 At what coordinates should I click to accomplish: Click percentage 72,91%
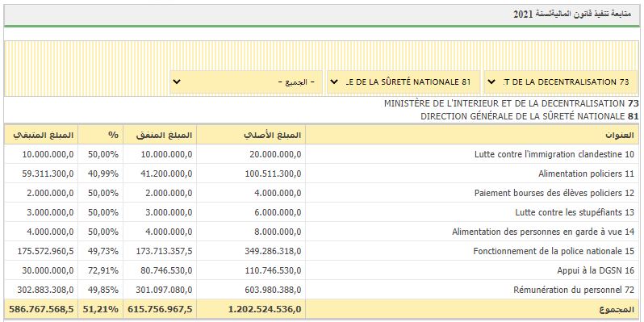[103, 270]
